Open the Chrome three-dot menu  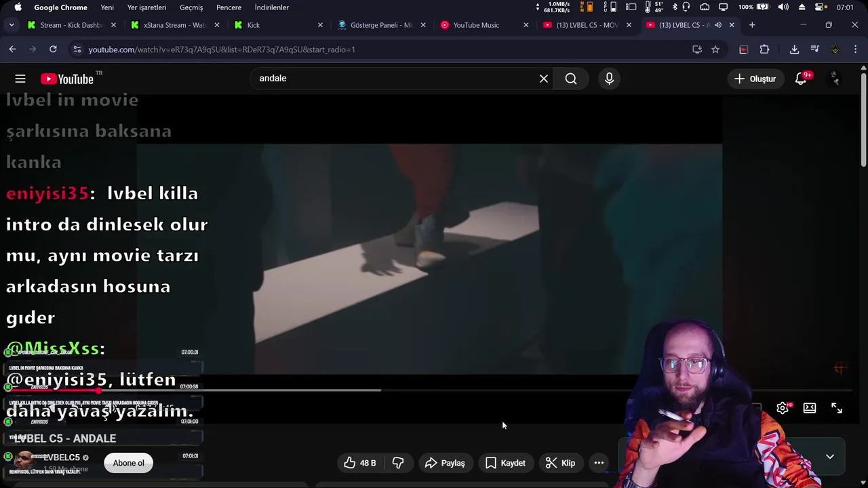tap(856, 49)
